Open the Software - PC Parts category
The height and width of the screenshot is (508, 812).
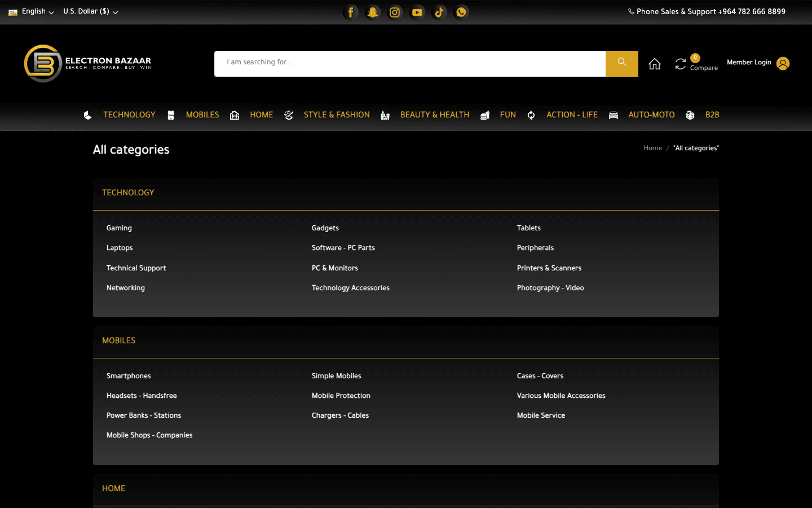[343, 248]
